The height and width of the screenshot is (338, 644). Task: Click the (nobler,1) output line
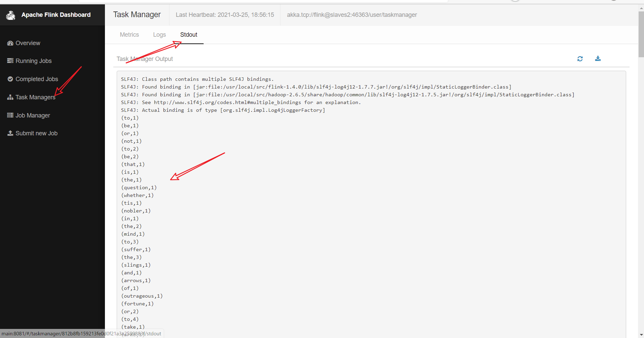pos(136,211)
